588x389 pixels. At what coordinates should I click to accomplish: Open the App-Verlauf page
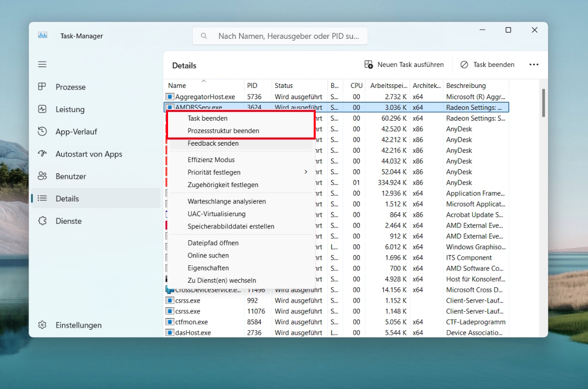tap(96, 131)
